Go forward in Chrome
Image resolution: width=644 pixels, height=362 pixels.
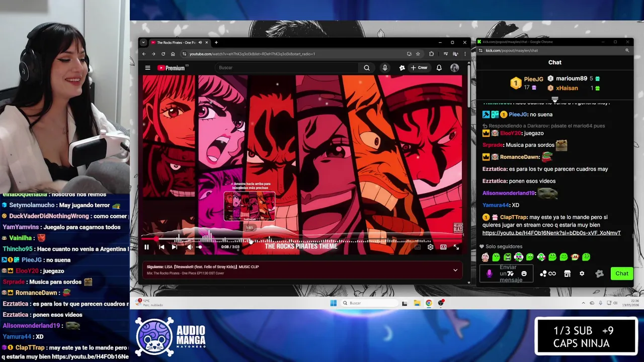point(153,54)
